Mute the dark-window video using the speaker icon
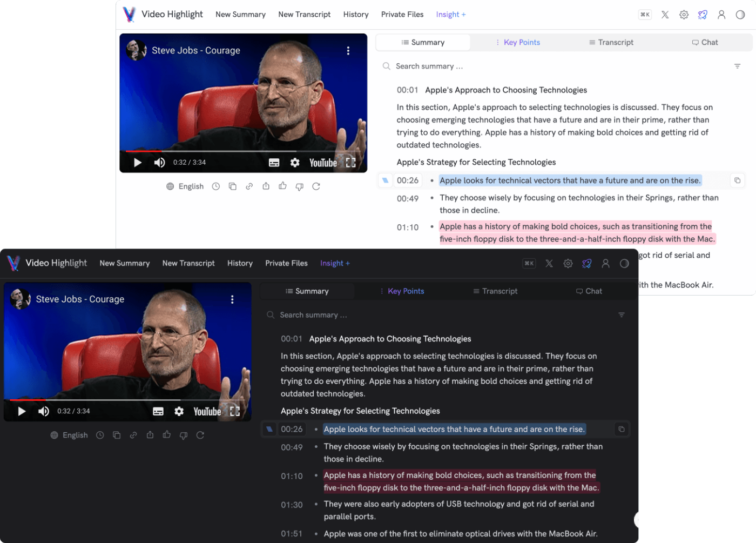 (44, 411)
